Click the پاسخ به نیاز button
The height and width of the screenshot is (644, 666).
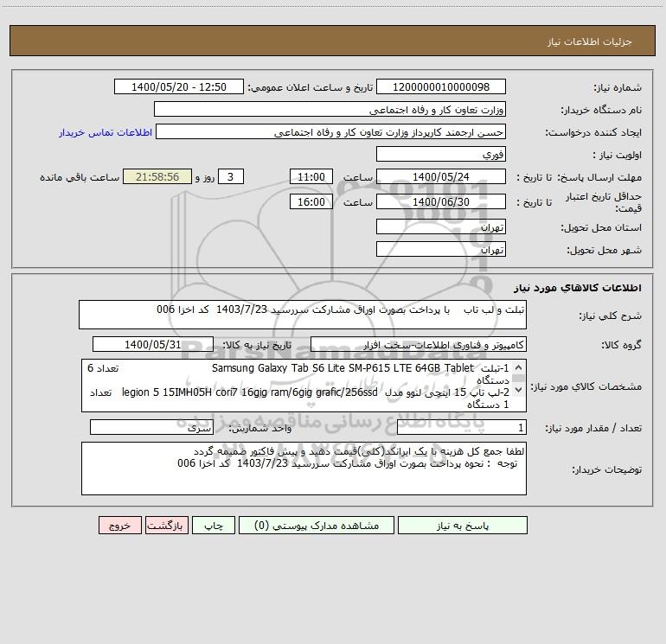click(463, 525)
